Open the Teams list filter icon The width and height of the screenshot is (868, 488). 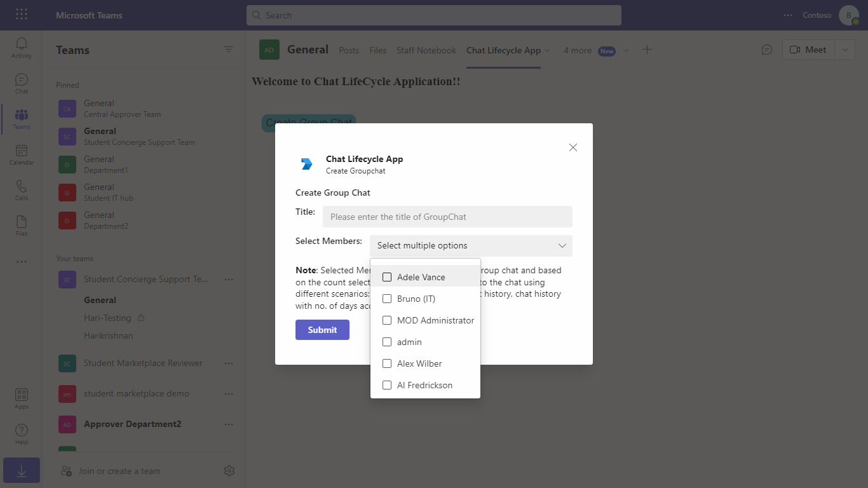click(x=229, y=50)
